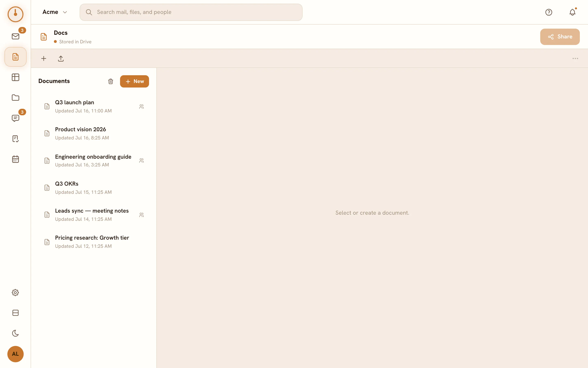Toggle dark mode with the moon icon
The width and height of the screenshot is (588, 368).
tap(16, 333)
